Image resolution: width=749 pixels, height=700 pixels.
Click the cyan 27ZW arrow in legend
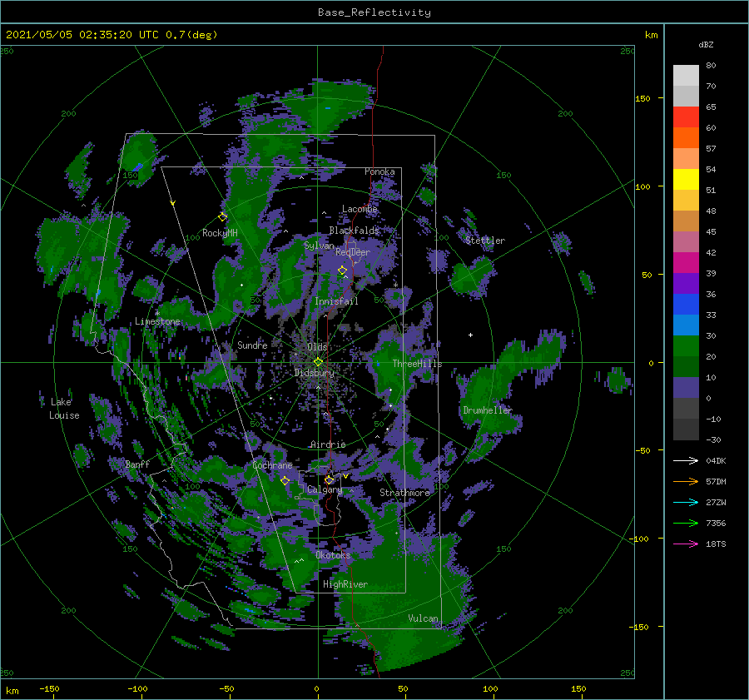coord(686,502)
